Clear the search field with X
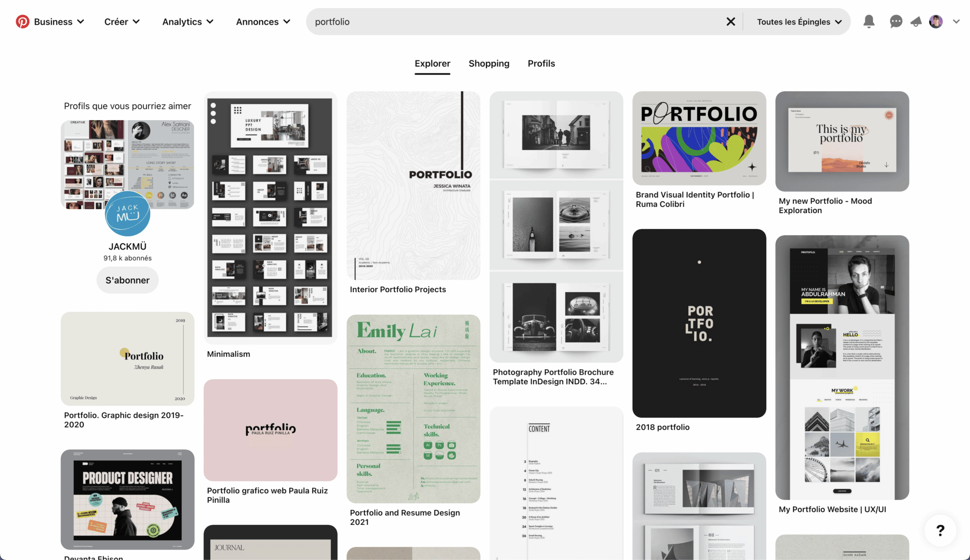This screenshot has height=560, width=970. click(x=730, y=22)
